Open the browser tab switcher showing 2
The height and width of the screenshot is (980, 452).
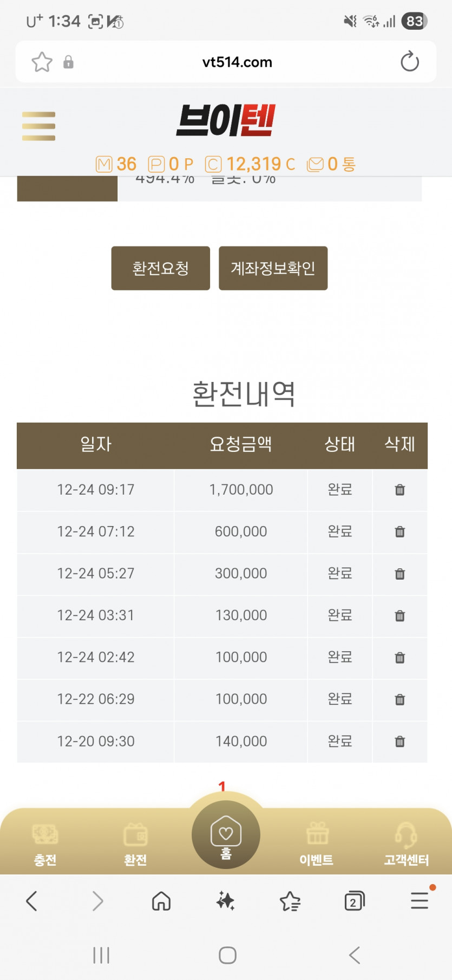355,901
